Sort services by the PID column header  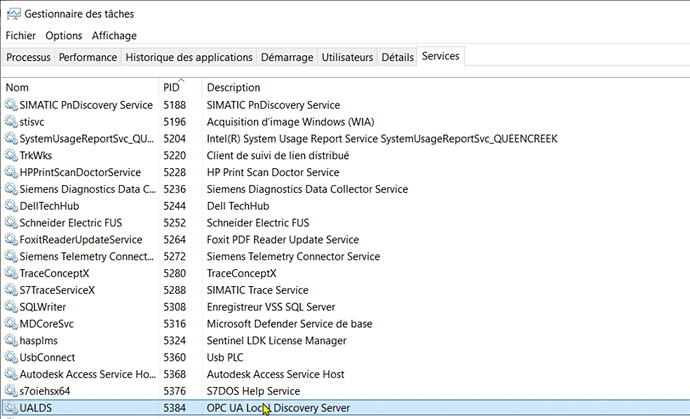point(180,87)
